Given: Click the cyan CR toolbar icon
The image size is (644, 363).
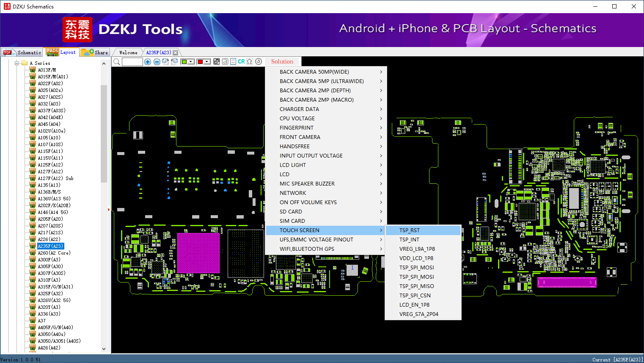Looking at the screenshot, I should coord(241,61).
